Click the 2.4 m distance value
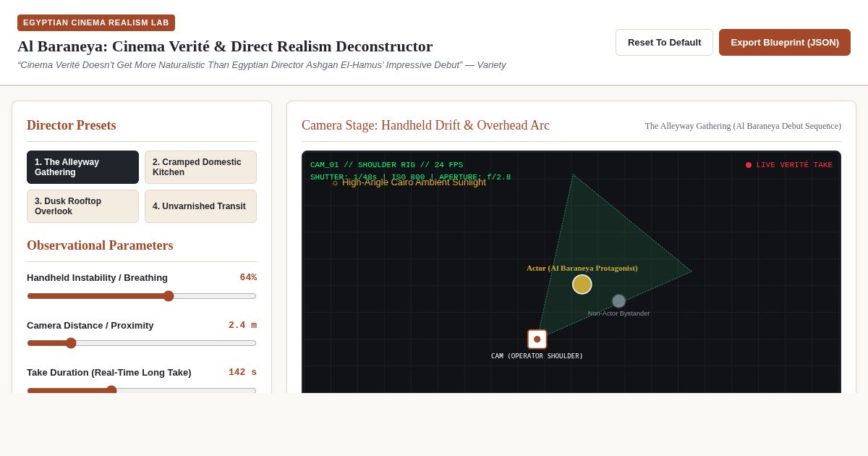Screen dimensions: 868x456 coord(242,326)
